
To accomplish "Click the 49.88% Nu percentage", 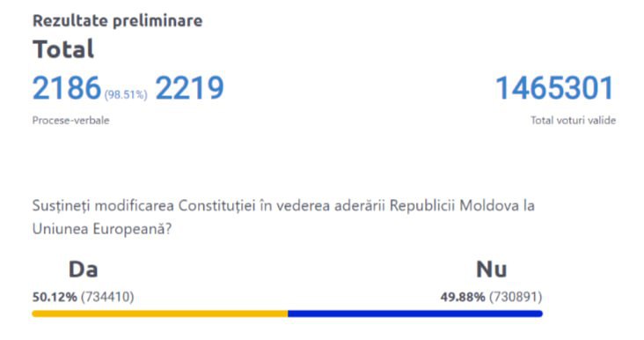I will 463,297.
